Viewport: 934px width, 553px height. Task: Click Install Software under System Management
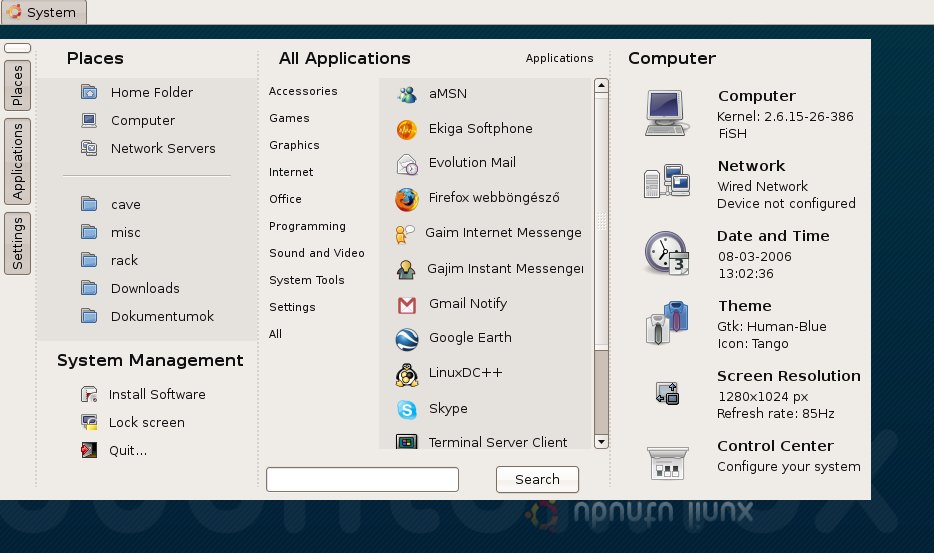coord(157,394)
